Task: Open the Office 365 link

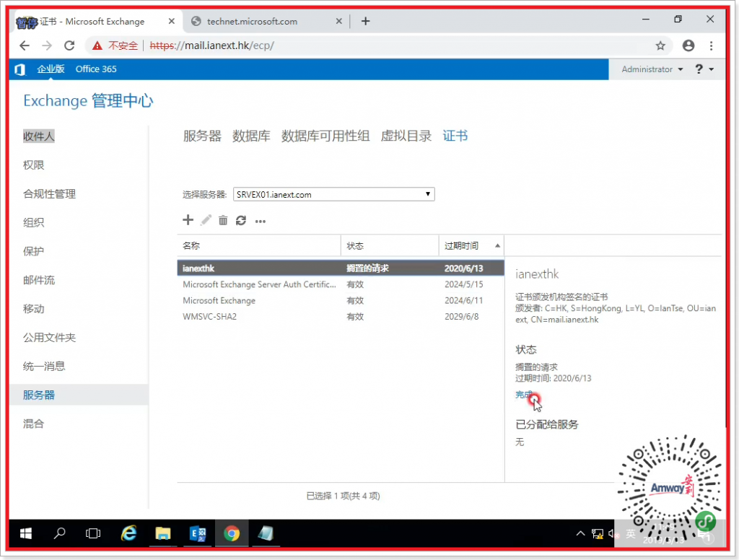Action: pyautogui.click(x=96, y=69)
